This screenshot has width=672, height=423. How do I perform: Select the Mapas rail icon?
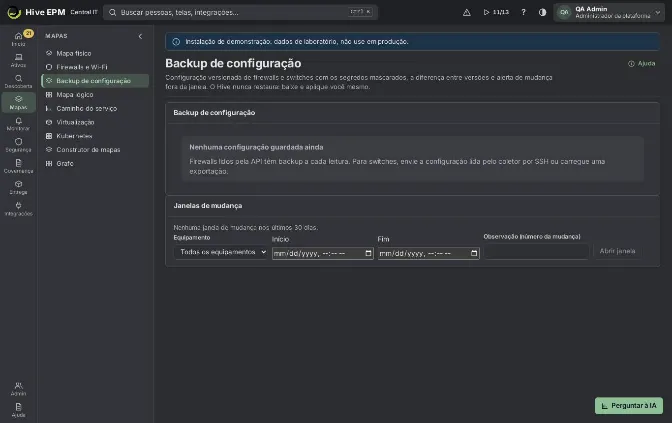(18, 103)
